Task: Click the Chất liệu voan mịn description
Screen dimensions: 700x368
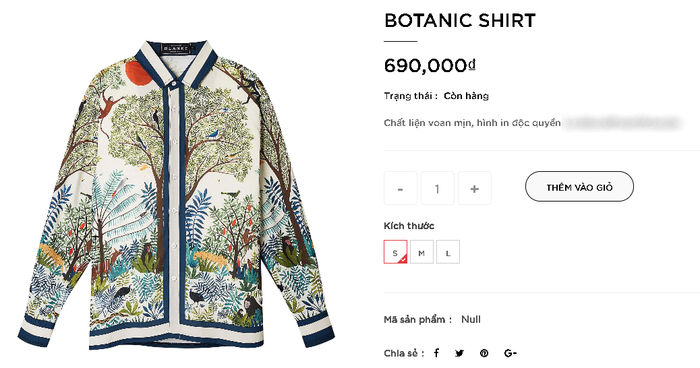Action: pyautogui.click(x=472, y=123)
